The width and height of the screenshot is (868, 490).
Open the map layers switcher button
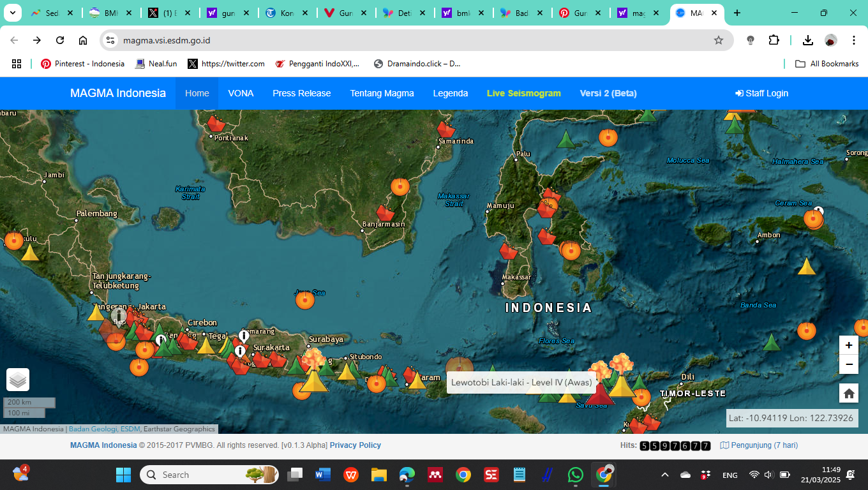(x=18, y=380)
